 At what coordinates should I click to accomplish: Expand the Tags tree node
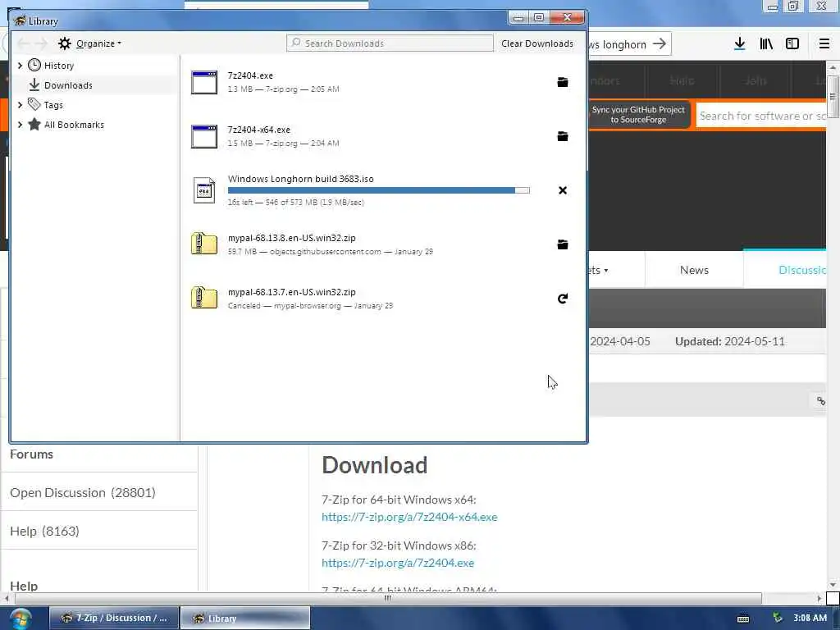click(21, 105)
